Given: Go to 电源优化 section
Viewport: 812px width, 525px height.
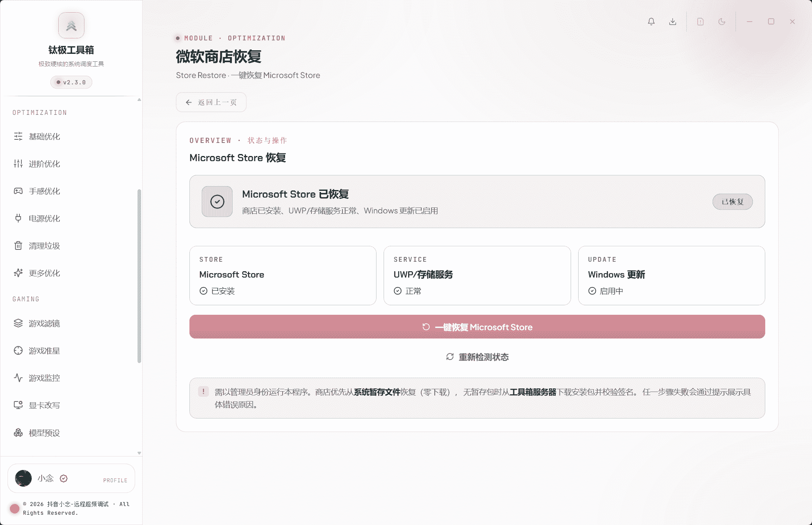Looking at the screenshot, I should [71, 218].
